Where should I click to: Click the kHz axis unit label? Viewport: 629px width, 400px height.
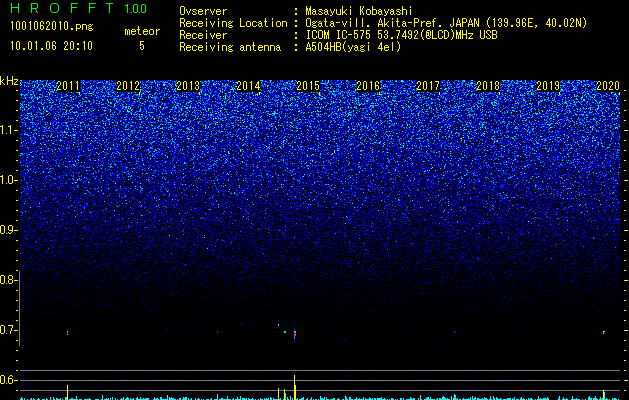[x=9, y=81]
